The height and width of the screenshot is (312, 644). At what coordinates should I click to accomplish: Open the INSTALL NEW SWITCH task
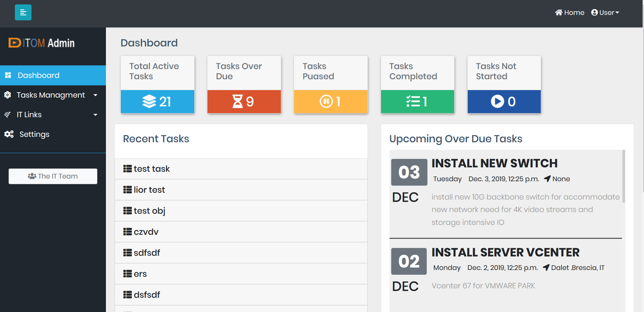[494, 163]
